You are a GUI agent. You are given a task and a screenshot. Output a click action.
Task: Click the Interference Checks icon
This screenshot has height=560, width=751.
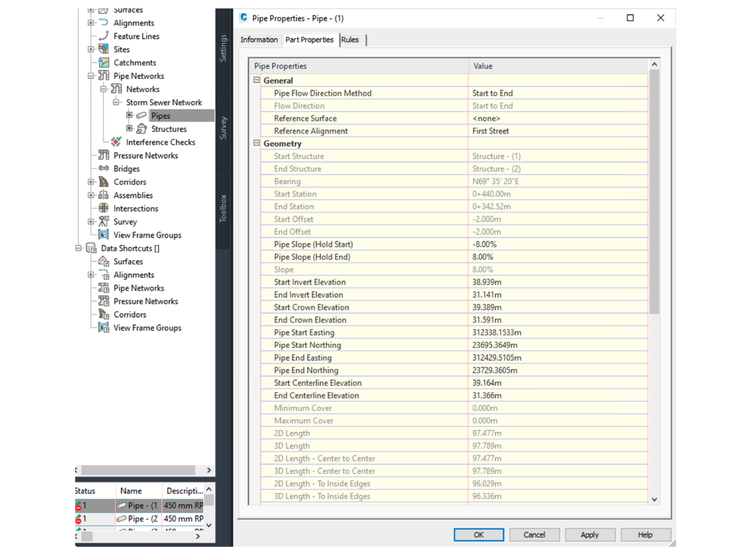pos(116,142)
